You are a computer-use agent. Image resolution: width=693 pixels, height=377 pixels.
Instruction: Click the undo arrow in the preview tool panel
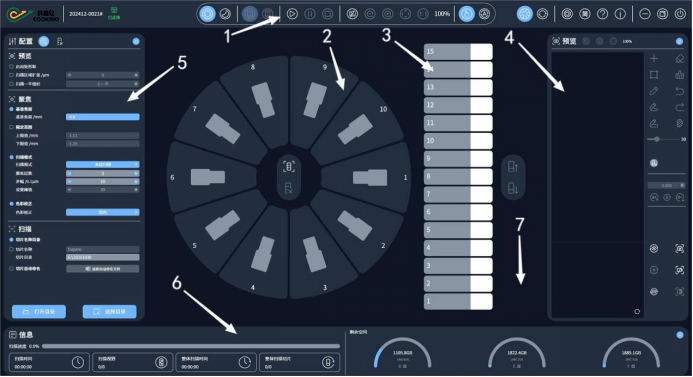coord(680,91)
